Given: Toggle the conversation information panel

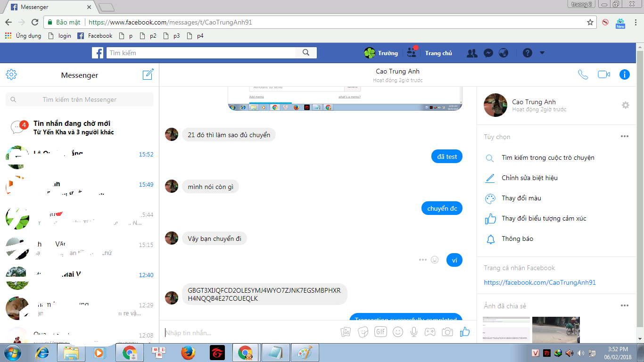Looking at the screenshot, I should [x=625, y=74].
